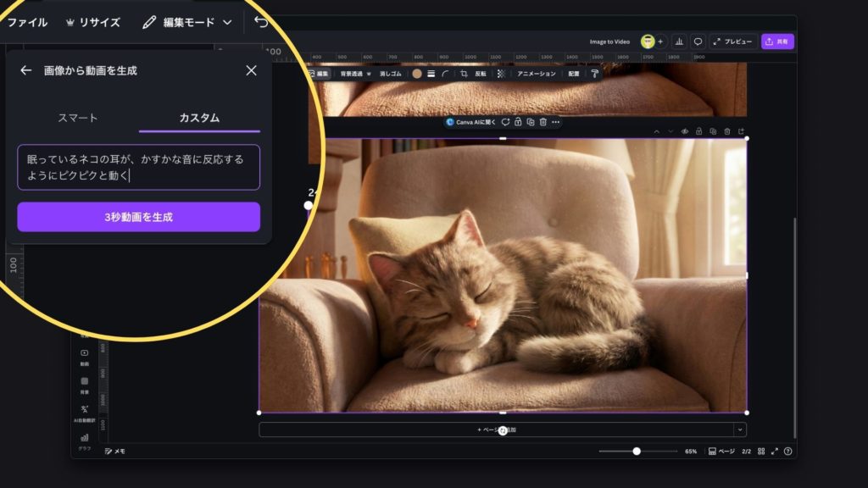Expand chevron next to add page bar
Viewport: 868px width, 488px height.
(x=740, y=430)
